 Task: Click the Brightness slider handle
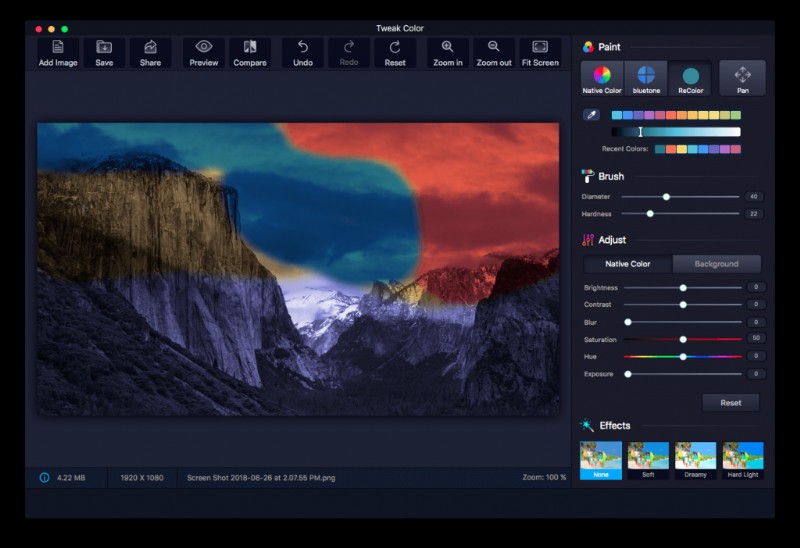click(683, 288)
